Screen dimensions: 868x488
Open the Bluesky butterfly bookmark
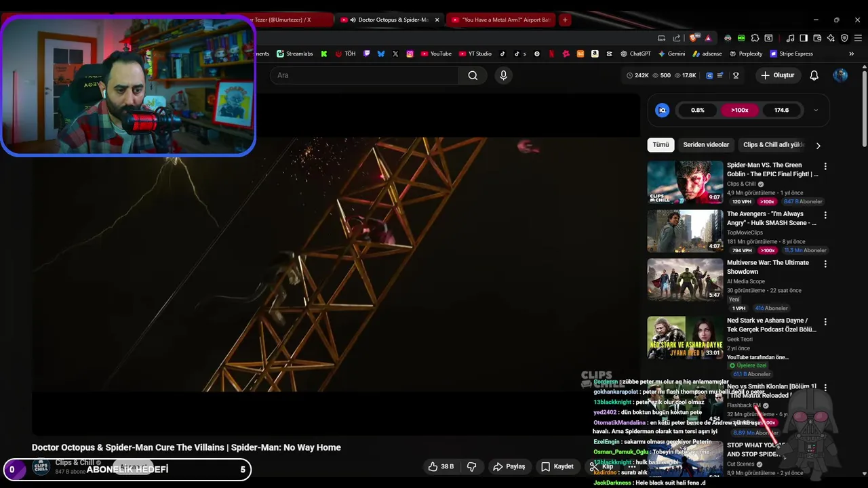pos(381,54)
